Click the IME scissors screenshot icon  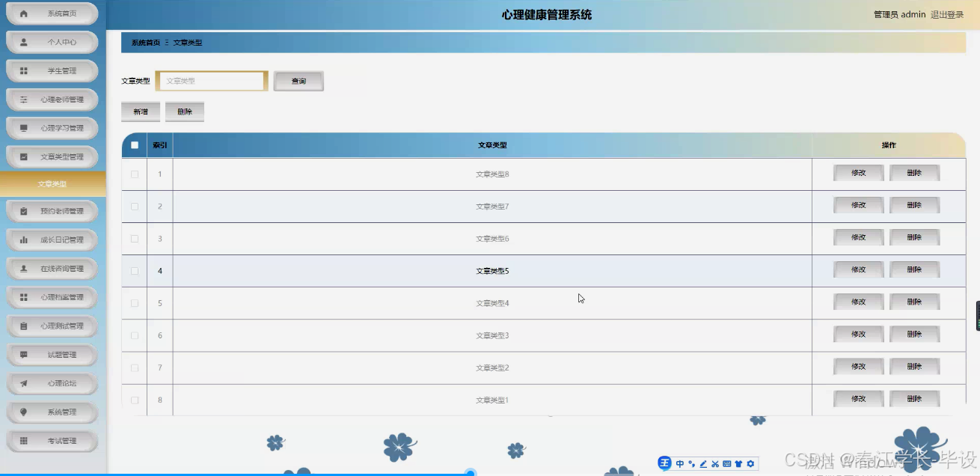[715, 464]
